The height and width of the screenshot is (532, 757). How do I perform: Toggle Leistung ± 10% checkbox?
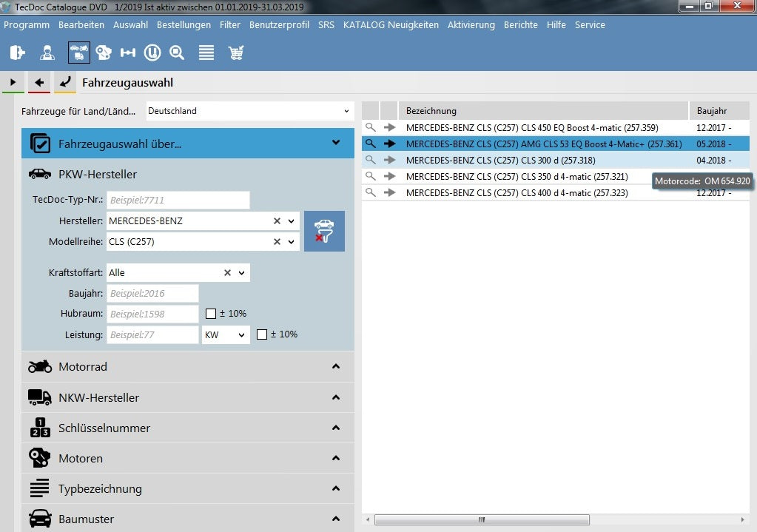(x=262, y=334)
